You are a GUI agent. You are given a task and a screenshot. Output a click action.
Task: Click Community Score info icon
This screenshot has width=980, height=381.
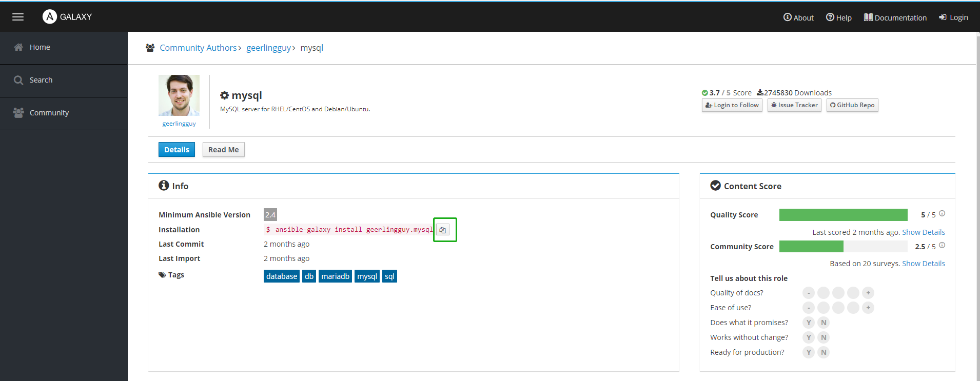pyautogui.click(x=942, y=245)
